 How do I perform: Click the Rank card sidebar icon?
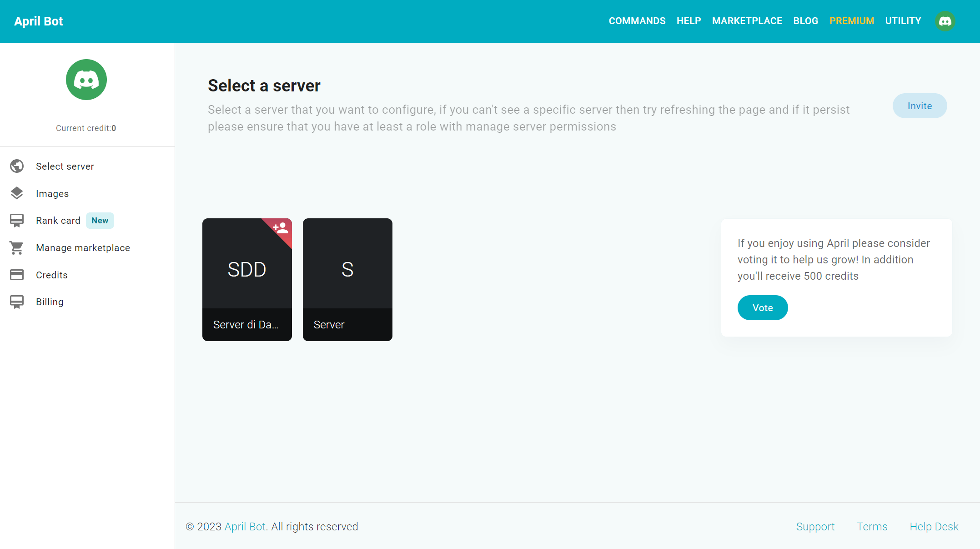click(x=17, y=221)
